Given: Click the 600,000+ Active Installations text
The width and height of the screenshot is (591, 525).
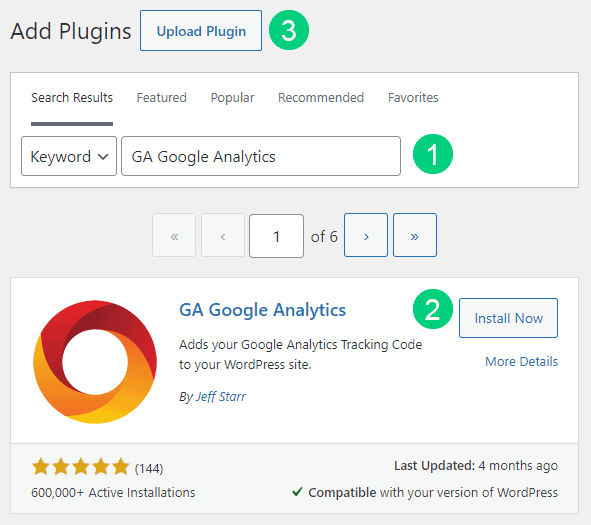Looking at the screenshot, I should pyautogui.click(x=113, y=493).
